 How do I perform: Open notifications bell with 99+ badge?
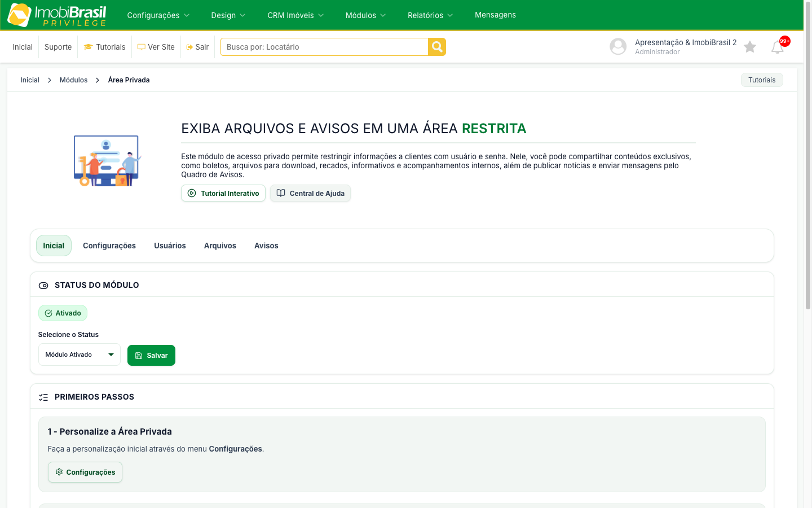click(778, 47)
